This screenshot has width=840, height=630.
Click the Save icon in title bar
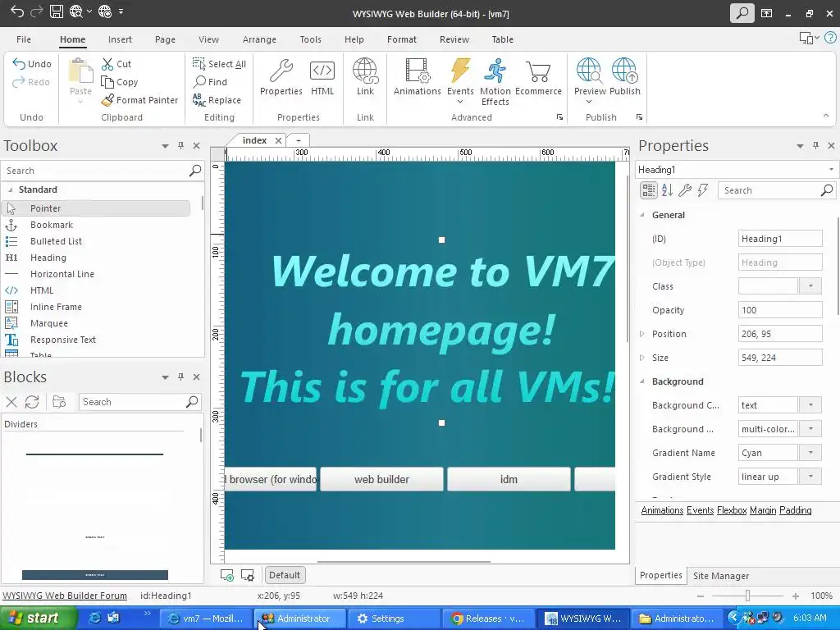57,11
